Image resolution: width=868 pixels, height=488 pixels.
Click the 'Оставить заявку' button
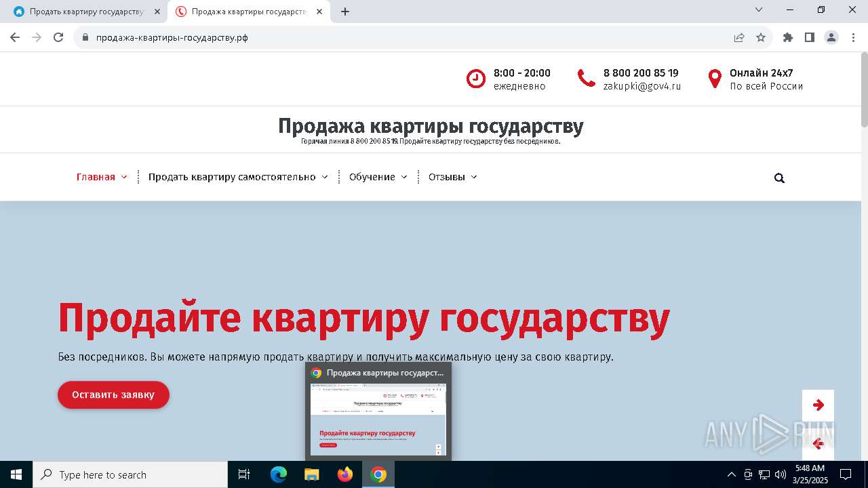pos(113,394)
